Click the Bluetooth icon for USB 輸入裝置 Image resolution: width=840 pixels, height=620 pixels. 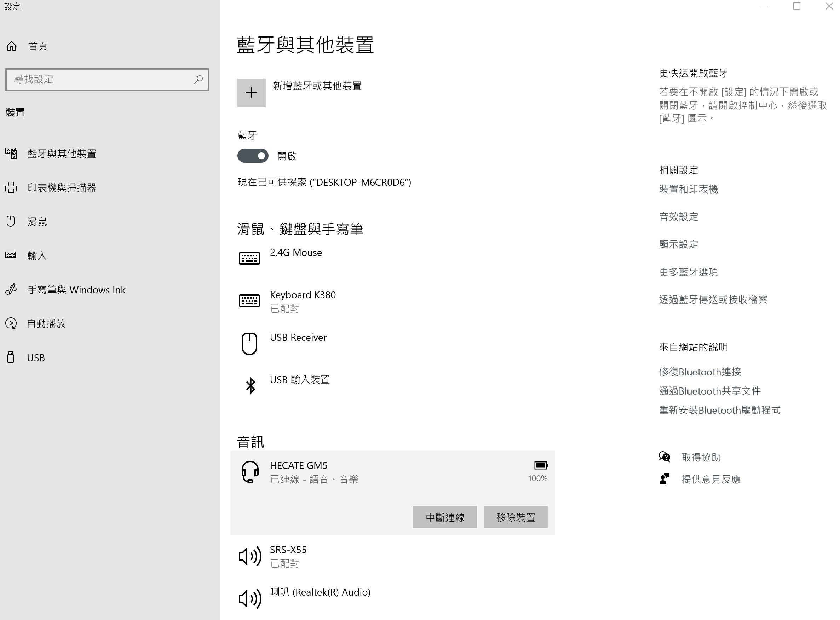point(250,385)
